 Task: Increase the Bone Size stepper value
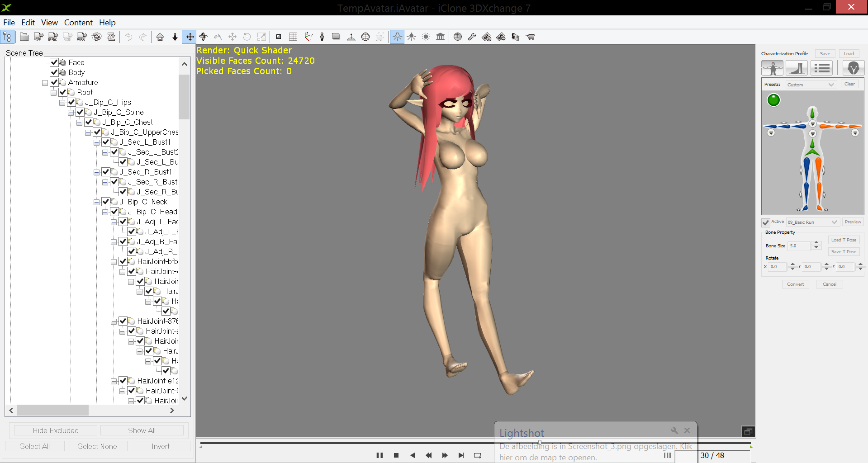coord(816,243)
